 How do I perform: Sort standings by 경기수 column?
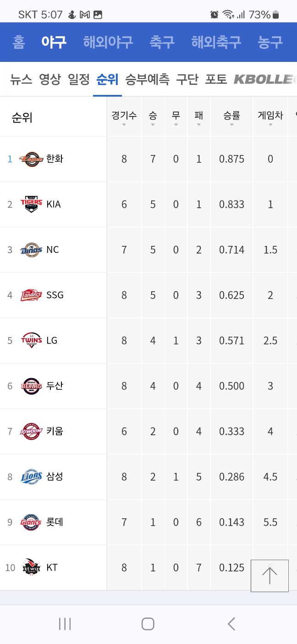(124, 117)
